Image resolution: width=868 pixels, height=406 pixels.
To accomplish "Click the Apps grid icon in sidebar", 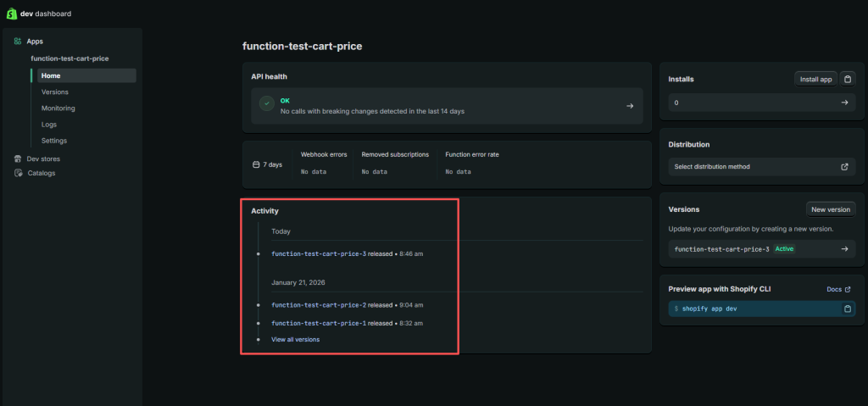I will click(18, 41).
